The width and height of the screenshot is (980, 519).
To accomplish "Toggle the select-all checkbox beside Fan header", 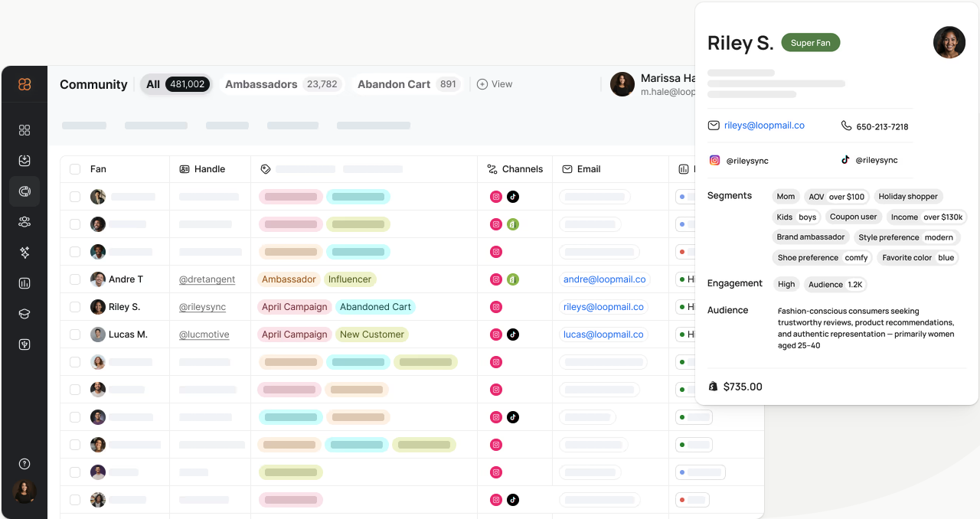I will [x=75, y=169].
